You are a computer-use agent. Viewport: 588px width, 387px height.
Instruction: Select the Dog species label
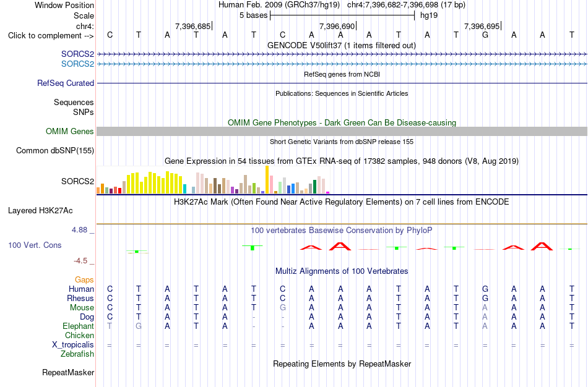coord(87,317)
